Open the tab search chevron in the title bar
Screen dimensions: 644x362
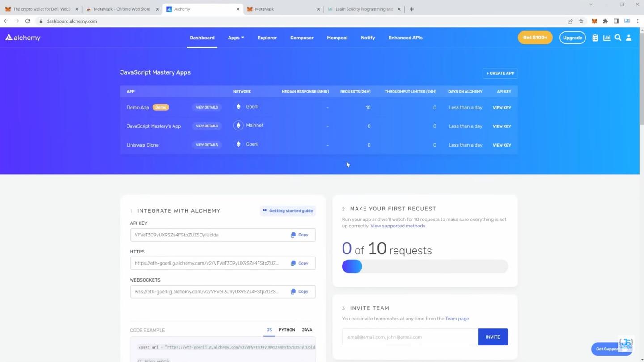pos(591,4)
